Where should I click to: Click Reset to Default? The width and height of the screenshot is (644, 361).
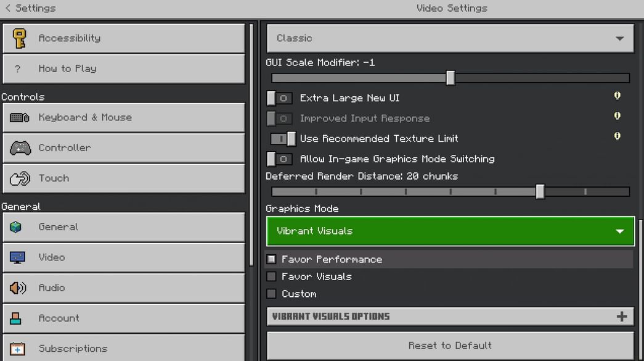click(x=450, y=345)
